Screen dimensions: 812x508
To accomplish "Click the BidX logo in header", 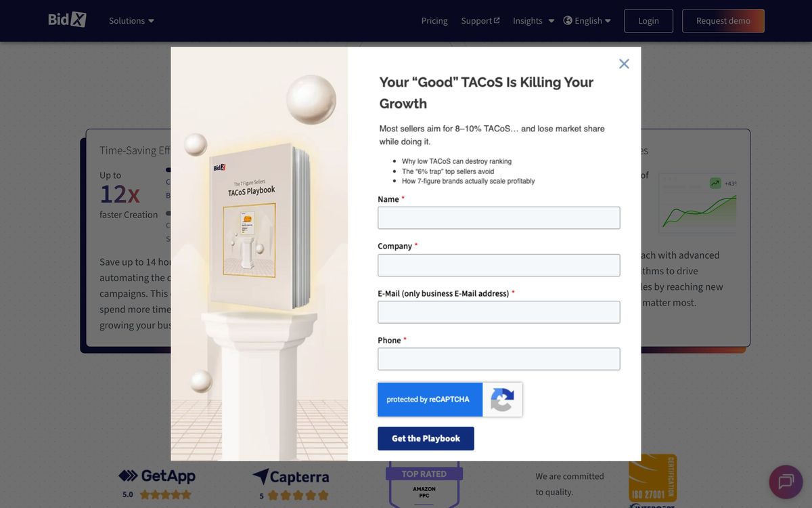I will pyautogui.click(x=67, y=20).
